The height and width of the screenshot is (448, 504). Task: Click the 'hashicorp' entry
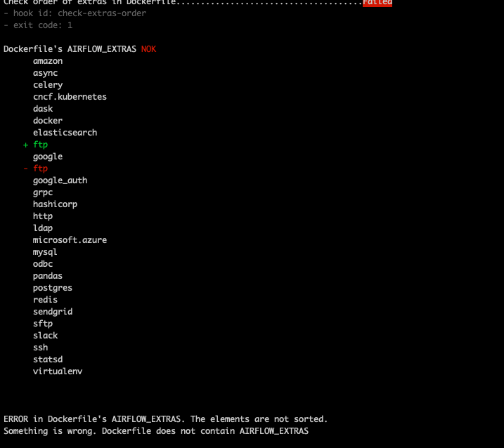pyautogui.click(x=56, y=204)
